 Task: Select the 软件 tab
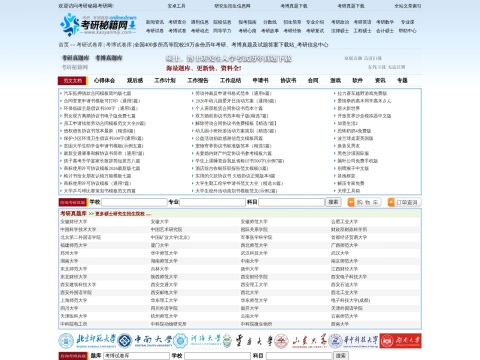(x=358, y=80)
